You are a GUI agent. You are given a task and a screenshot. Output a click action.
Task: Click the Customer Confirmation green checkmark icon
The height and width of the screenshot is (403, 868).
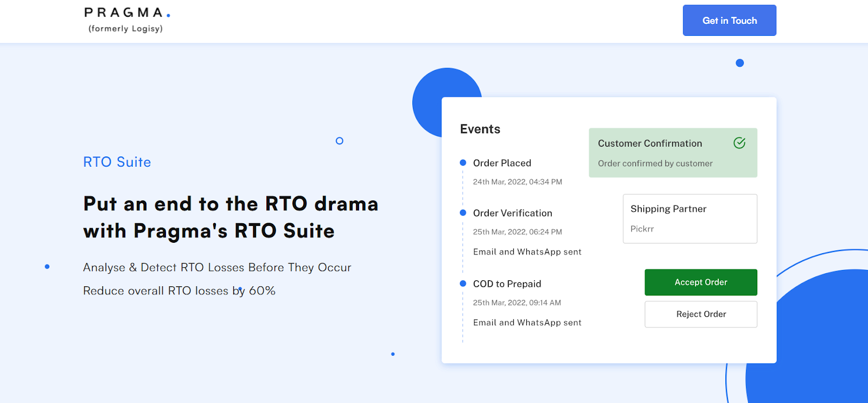(739, 143)
